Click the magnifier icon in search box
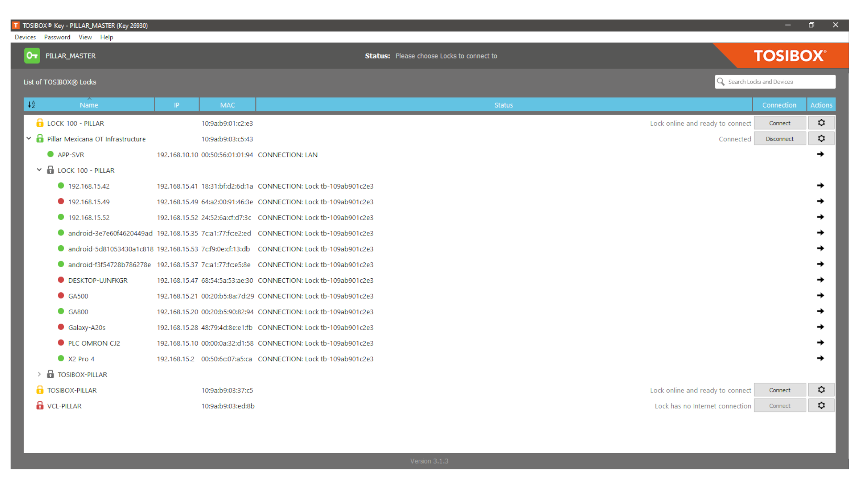The image size is (868, 487). (x=720, y=82)
